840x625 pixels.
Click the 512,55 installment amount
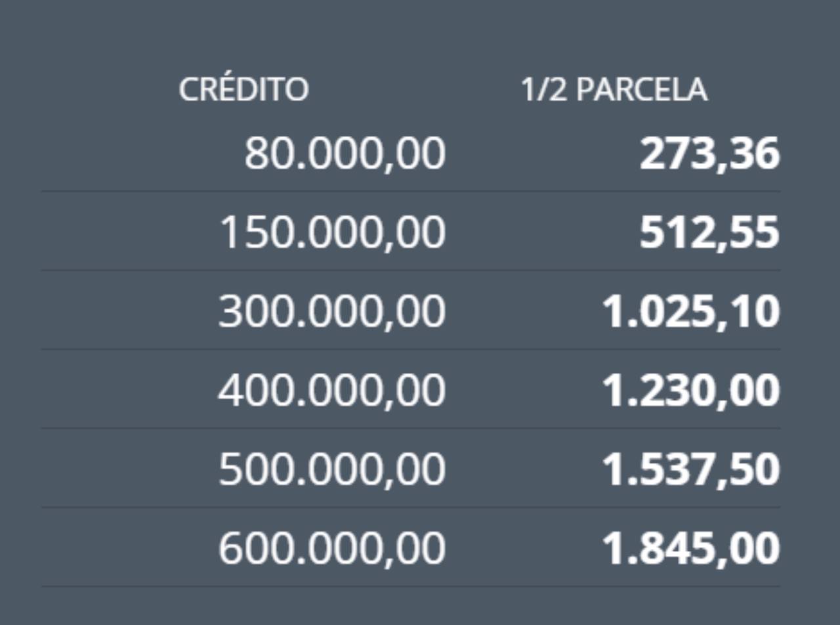[x=709, y=233]
